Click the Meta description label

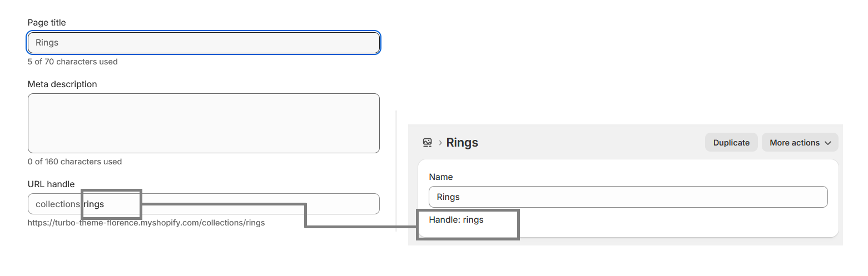(62, 84)
